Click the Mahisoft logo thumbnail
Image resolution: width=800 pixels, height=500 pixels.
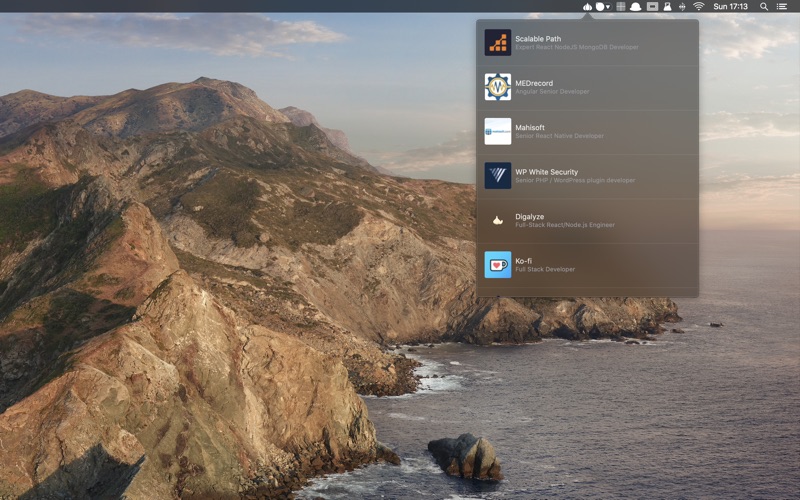pyautogui.click(x=497, y=131)
